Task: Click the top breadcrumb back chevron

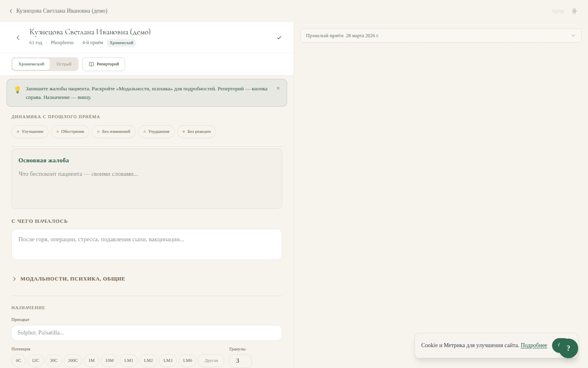Action: click(x=11, y=11)
